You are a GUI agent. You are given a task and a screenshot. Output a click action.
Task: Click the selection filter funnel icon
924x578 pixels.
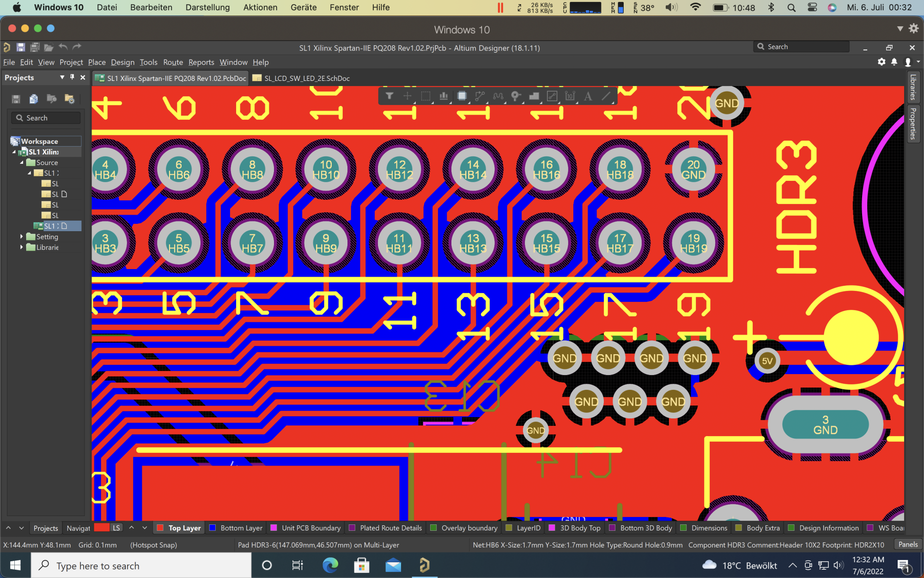389,96
